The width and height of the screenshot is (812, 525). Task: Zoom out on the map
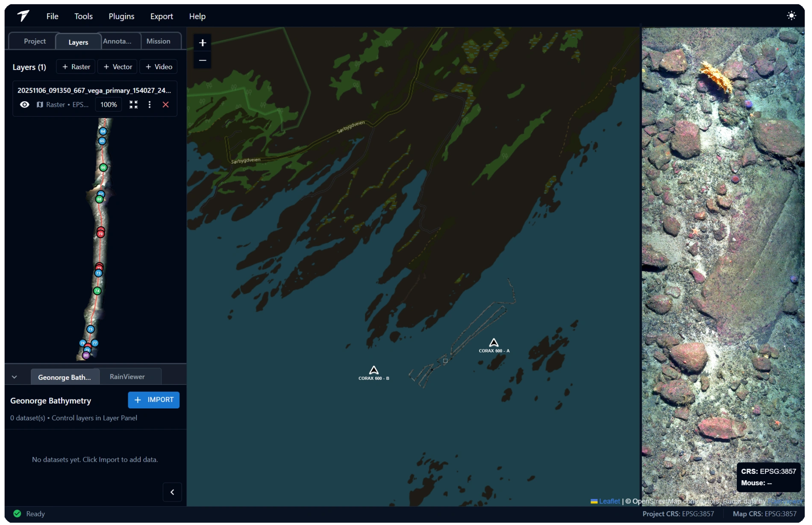(x=203, y=60)
